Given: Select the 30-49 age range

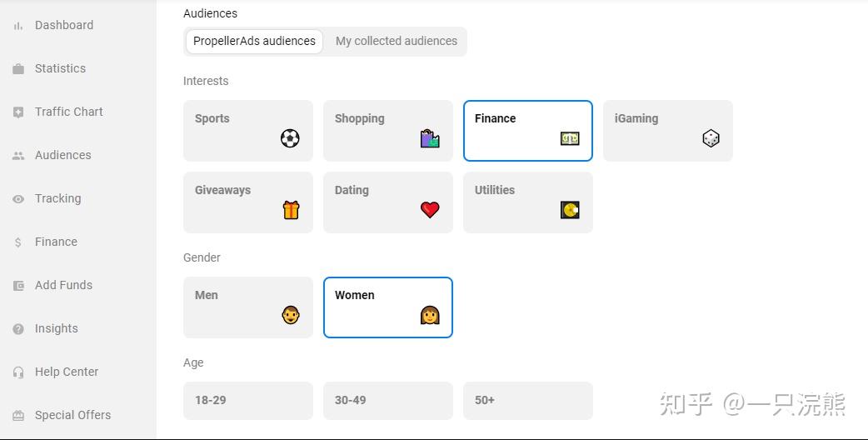Looking at the screenshot, I should pyautogui.click(x=387, y=401).
